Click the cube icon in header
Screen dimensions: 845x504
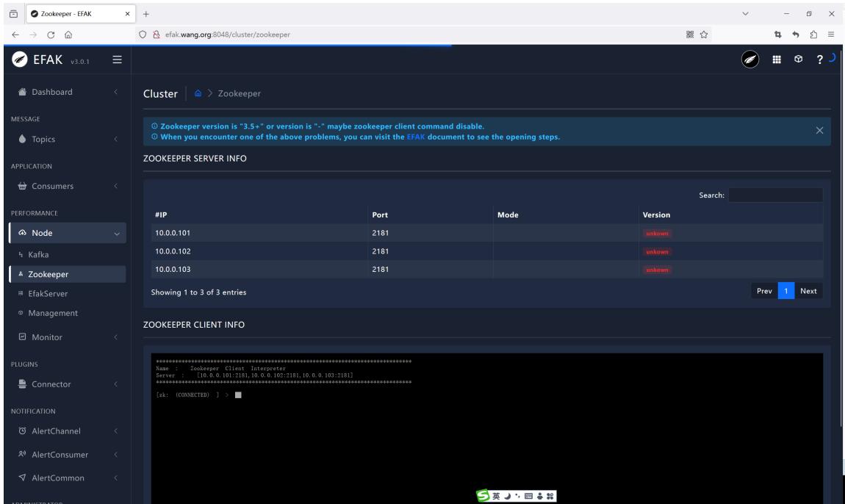point(799,60)
